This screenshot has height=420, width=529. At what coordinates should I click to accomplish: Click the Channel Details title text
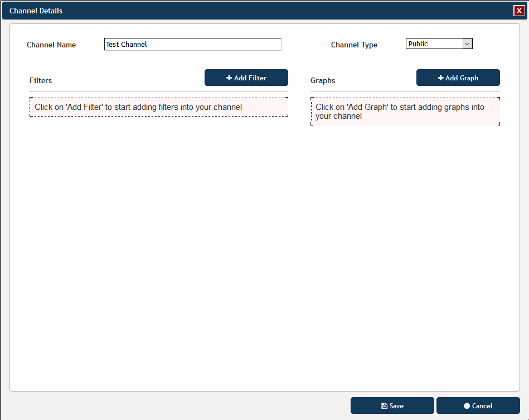(x=36, y=11)
